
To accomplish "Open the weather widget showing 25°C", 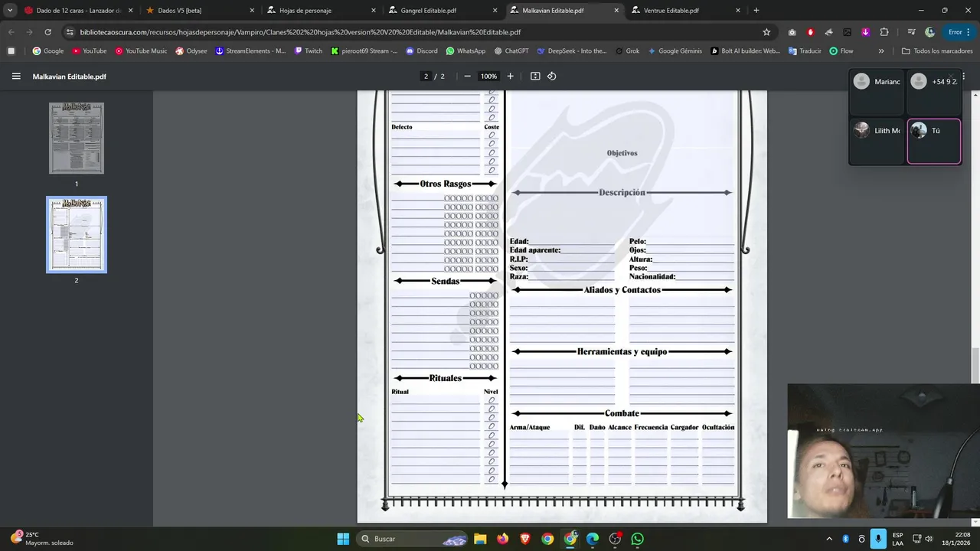I will point(42,539).
